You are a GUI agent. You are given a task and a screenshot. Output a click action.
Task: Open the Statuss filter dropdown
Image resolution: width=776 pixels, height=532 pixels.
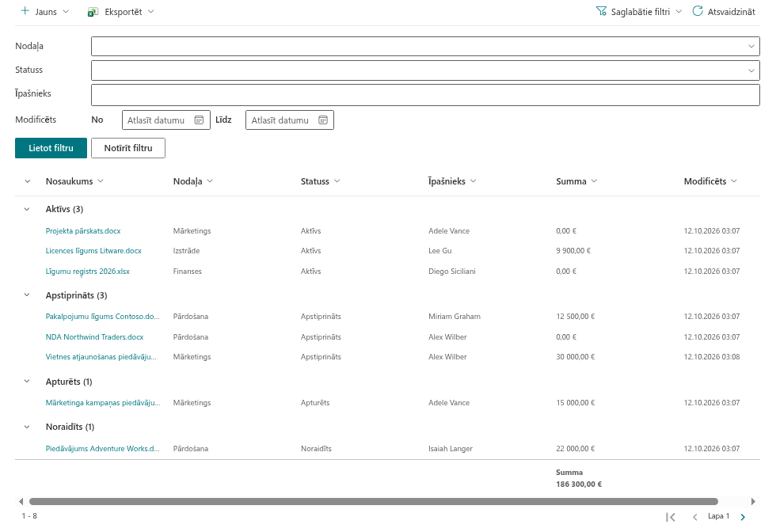(751, 70)
